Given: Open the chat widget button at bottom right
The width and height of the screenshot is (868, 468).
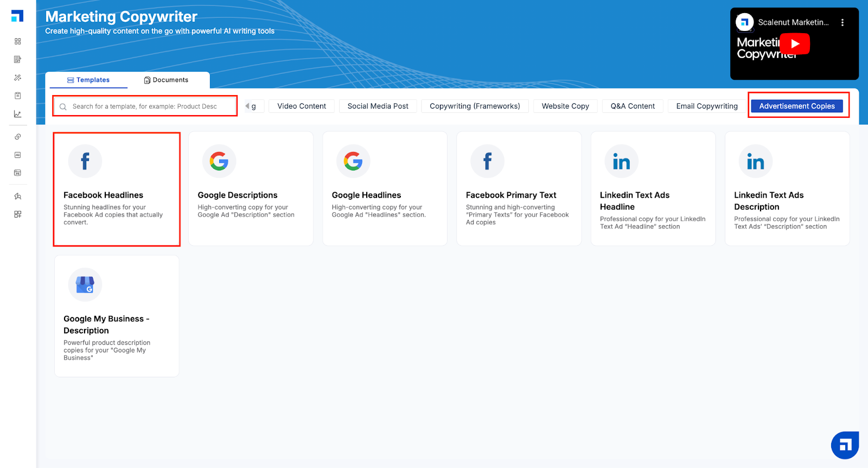Looking at the screenshot, I should (845, 445).
